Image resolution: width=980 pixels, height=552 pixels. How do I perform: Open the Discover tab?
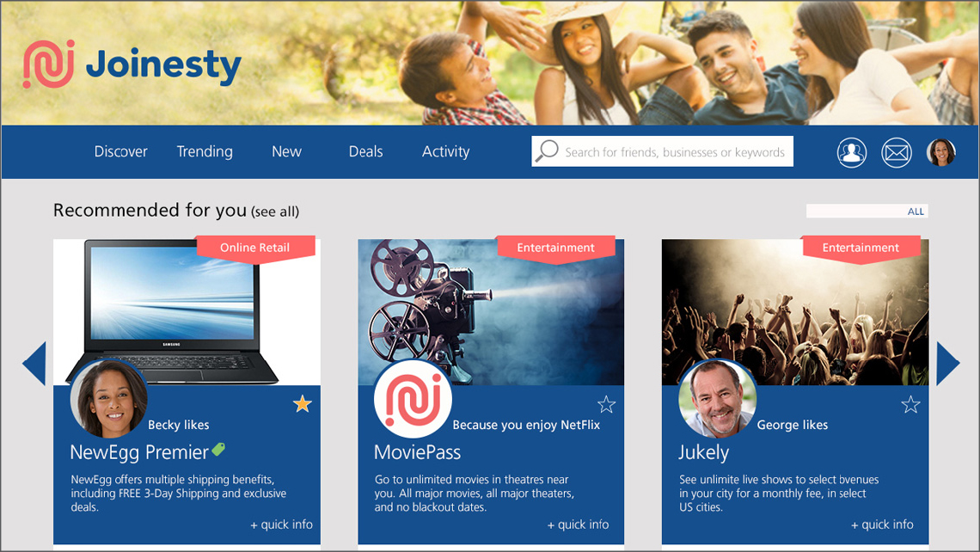pos(120,152)
